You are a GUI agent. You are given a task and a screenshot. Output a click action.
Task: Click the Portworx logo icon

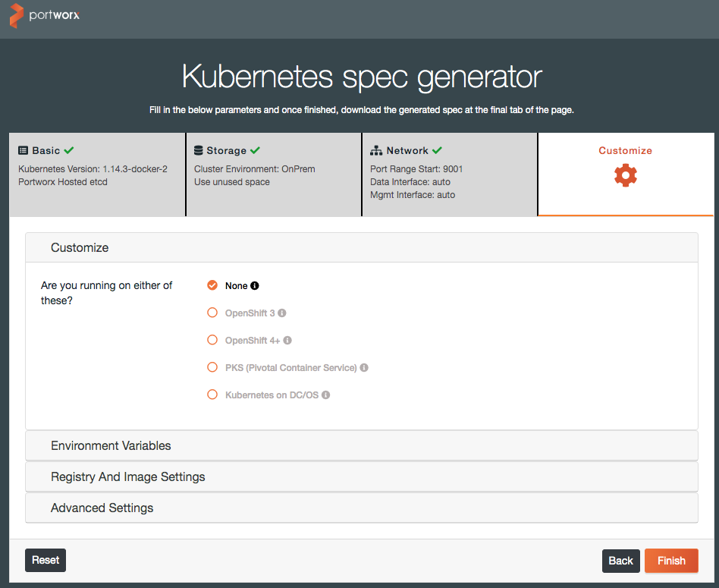[x=16, y=15]
